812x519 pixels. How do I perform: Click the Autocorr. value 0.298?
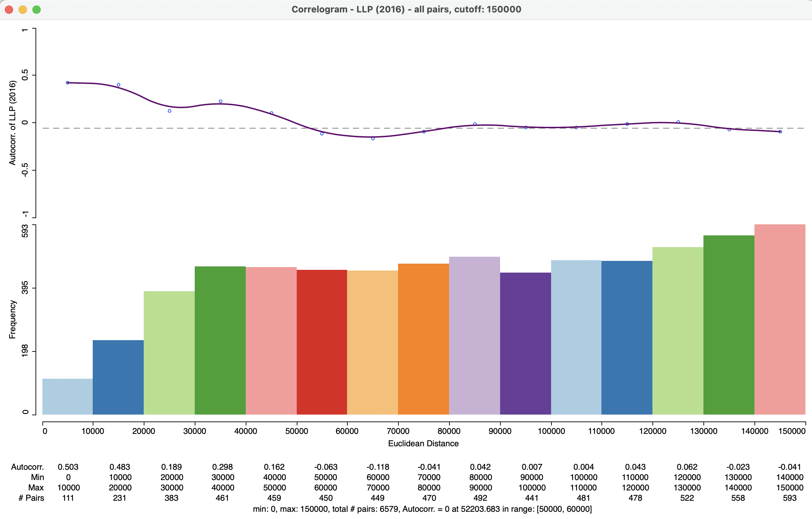coord(222,467)
